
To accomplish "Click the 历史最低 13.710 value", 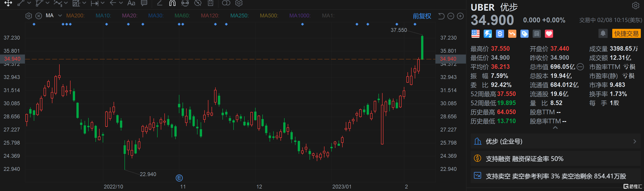I will click(506, 121).
